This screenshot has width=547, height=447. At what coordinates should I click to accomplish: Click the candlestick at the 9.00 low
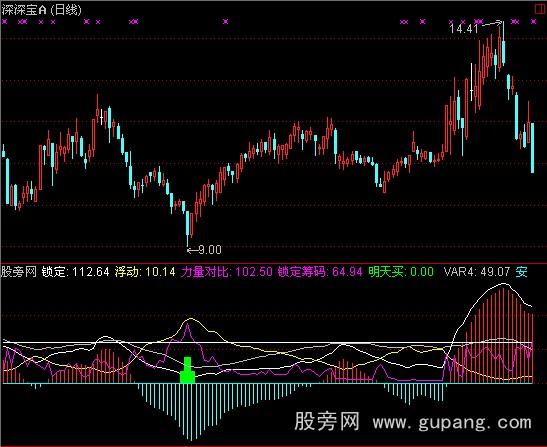pyautogui.click(x=188, y=229)
